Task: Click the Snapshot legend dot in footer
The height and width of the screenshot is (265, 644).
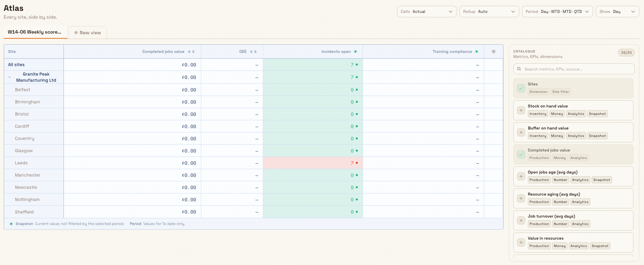Action: [x=11, y=224]
